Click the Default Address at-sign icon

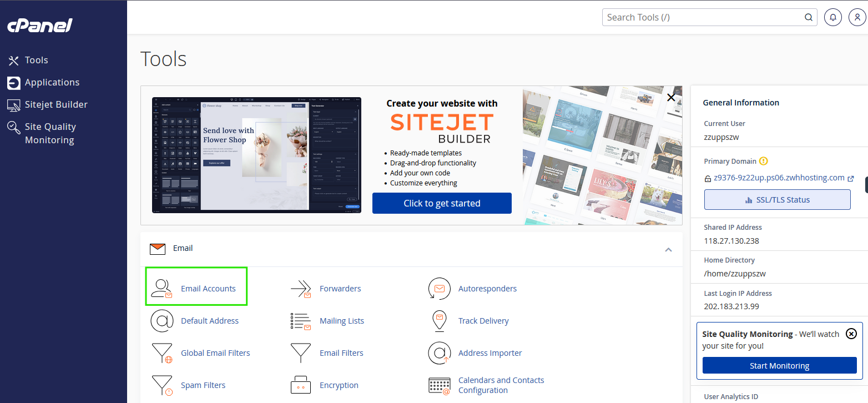(x=162, y=321)
